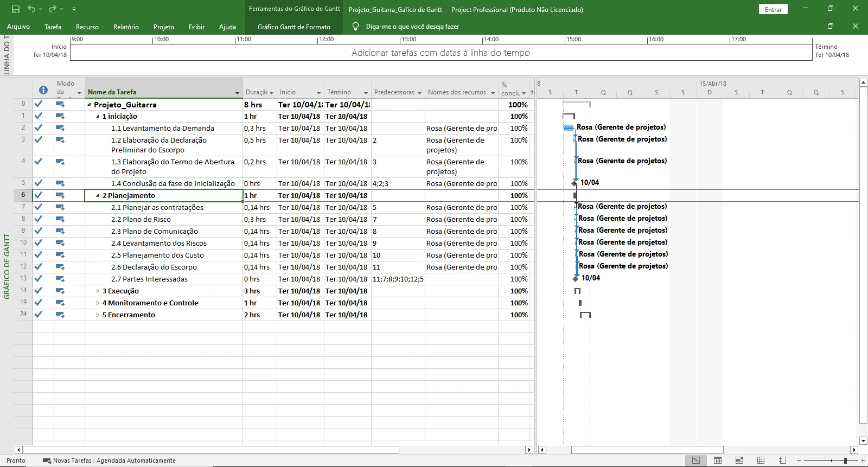The image size is (868, 467).
Task: Open the Undo history dropdown arrow
Action: click(x=40, y=9)
